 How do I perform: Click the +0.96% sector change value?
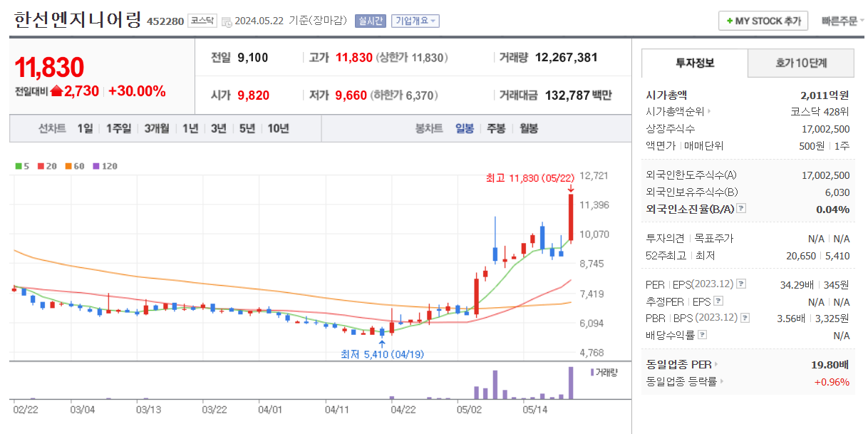[x=832, y=382]
